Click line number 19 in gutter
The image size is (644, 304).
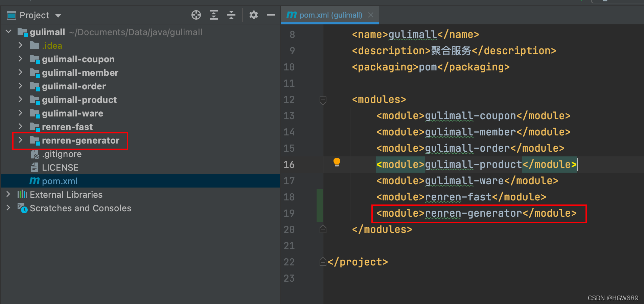tap(289, 213)
